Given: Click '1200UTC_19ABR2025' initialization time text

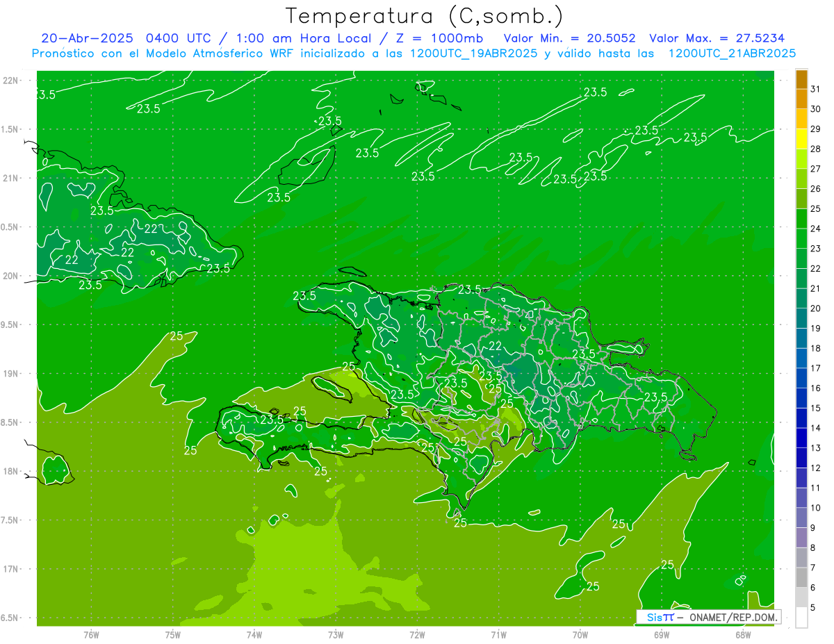Looking at the screenshot, I should (x=474, y=53).
